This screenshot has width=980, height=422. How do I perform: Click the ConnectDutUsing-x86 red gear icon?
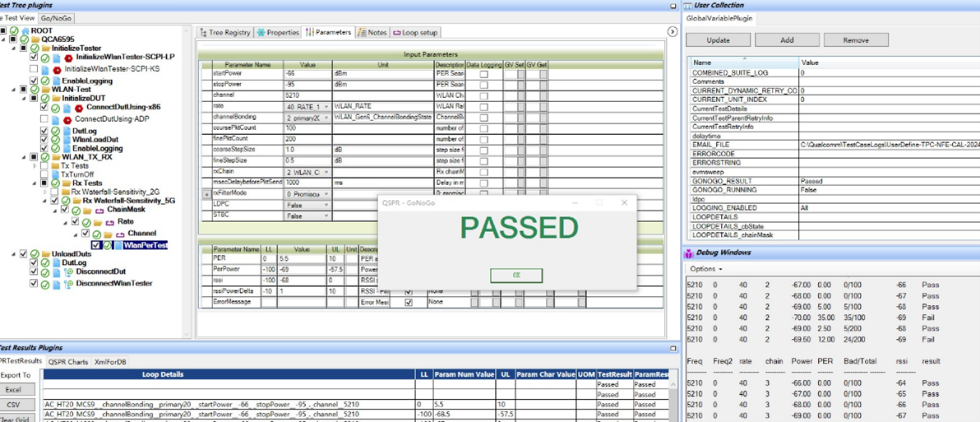(x=78, y=108)
